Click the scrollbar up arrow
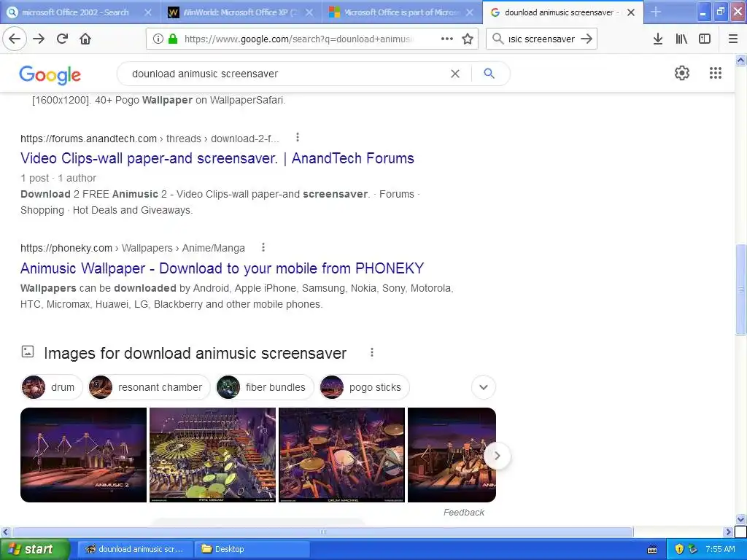Viewport: 747px width, 560px height. tap(741, 60)
